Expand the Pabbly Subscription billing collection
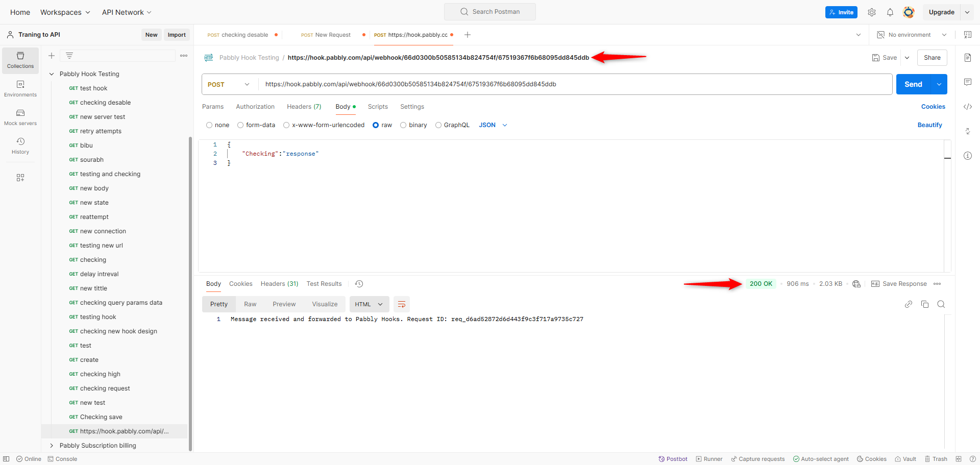The width and height of the screenshot is (980, 465). [x=52, y=446]
